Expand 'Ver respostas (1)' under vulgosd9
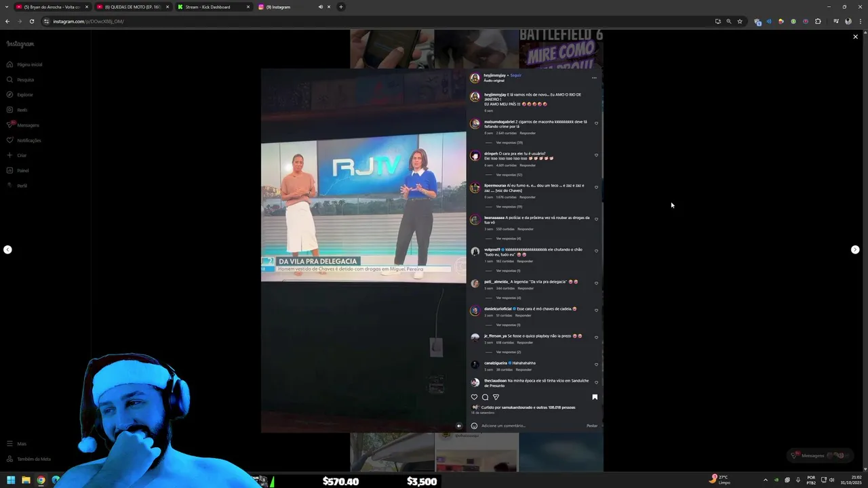 [x=508, y=270]
